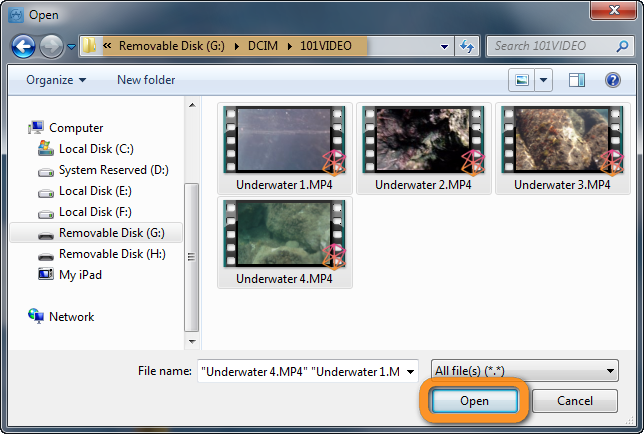Click the Local Disk (C:) drive icon

point(46,148)
